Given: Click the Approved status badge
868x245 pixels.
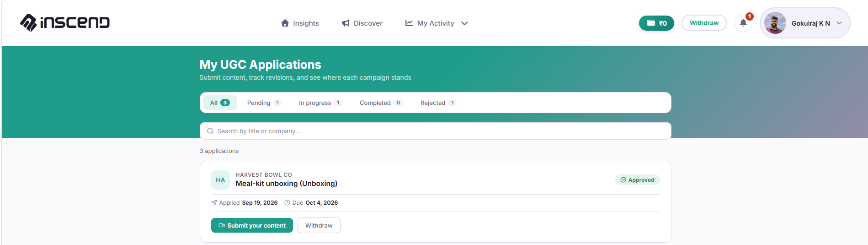Looking at the screenshot, I should (637, 180).
